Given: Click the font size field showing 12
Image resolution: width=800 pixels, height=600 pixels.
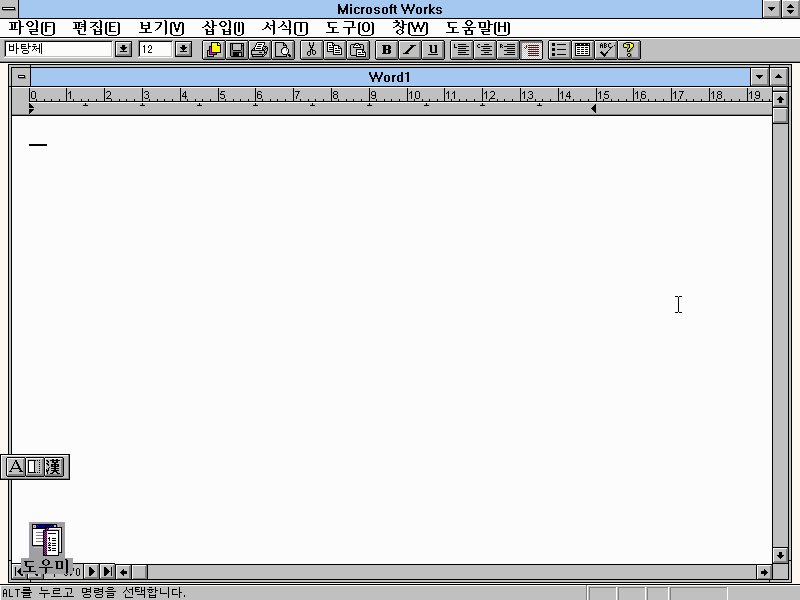Looking at the screenshot, I should click(x=155, y=49).
